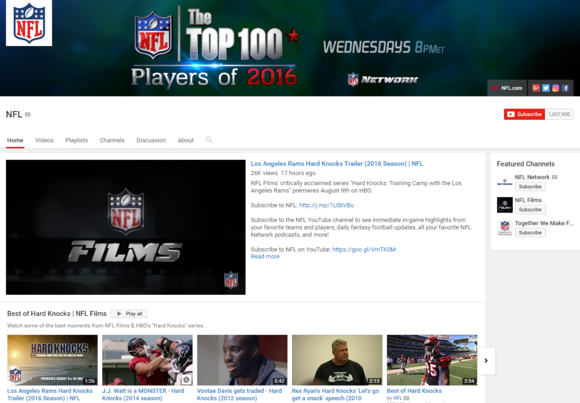Switch to the Home tab

pyautogui.click(x=15, y=140)
